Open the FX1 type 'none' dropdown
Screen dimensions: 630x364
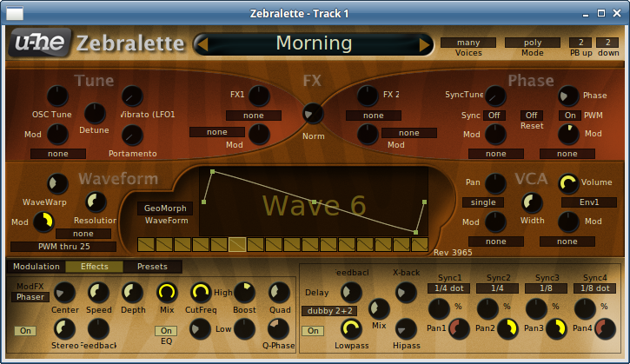tap(254, 116)
